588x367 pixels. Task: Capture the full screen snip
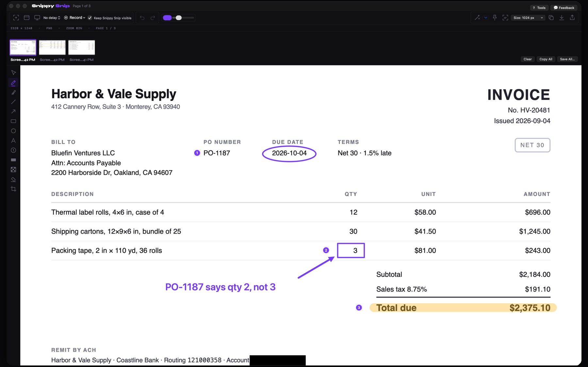click(37, 18)
